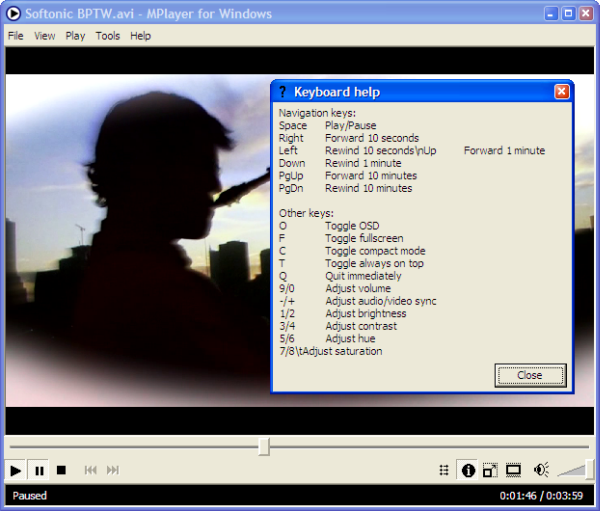Switch to fullscreen with the screen icon
The image size is (600, 511).
(513, 470)
